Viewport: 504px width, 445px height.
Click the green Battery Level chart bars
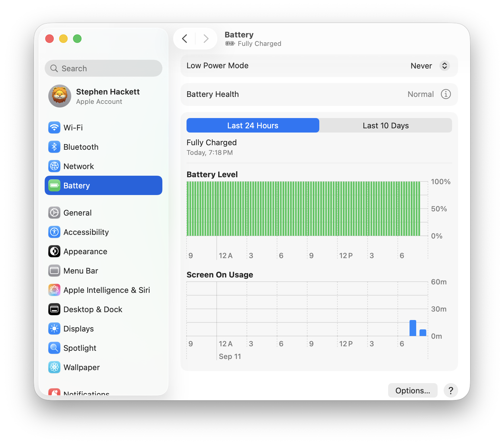point(303,209)
